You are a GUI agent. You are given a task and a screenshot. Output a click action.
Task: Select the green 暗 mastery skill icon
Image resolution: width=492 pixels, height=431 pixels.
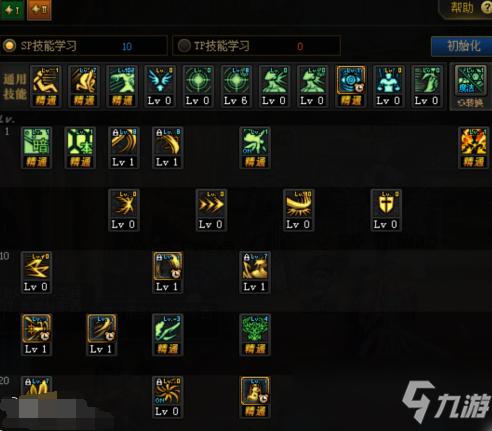pos(36,148)
